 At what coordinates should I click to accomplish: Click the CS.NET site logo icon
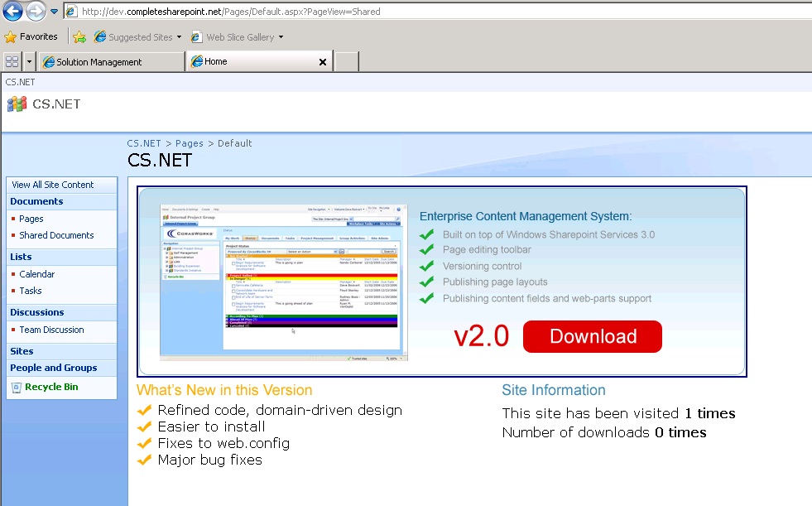(17, 104)
